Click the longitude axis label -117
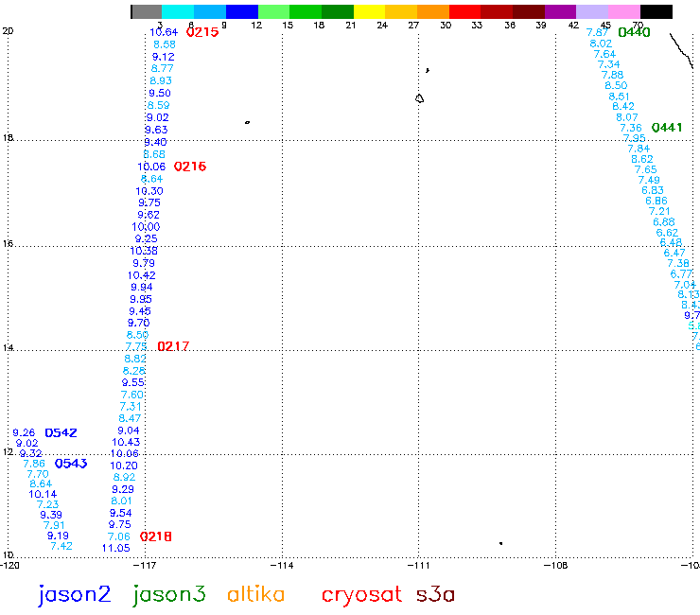Screen dimensions: 700x615 145,566
